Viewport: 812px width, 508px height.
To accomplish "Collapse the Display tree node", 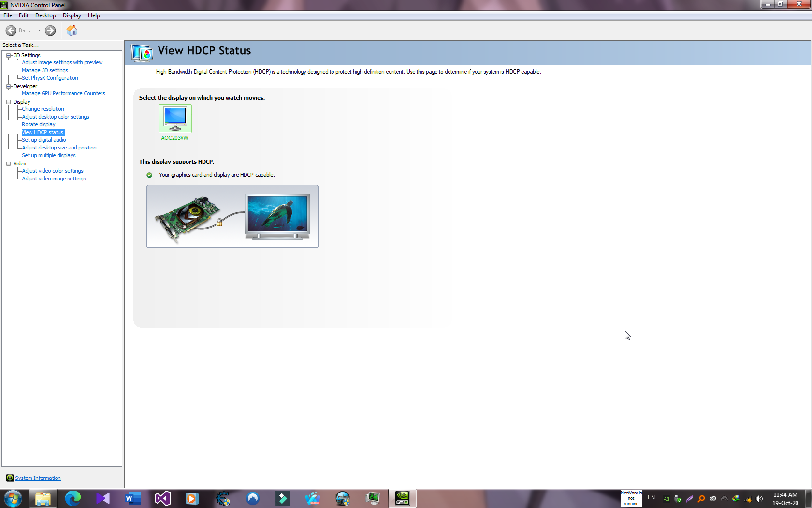I will [9, 102].
